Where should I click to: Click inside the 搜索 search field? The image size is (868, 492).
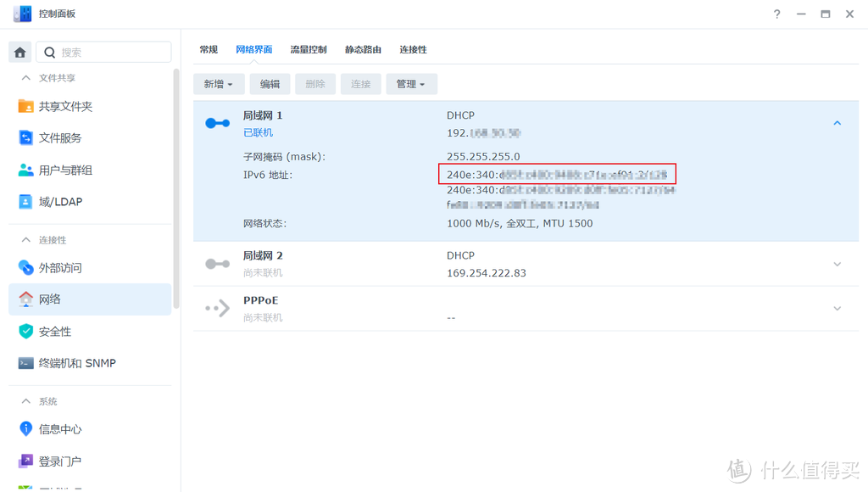click(x=110, y=52)
